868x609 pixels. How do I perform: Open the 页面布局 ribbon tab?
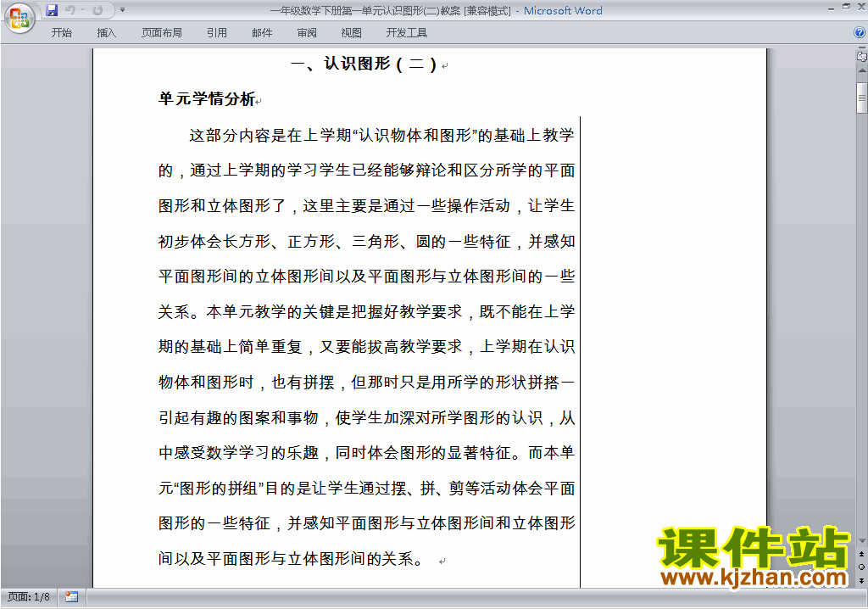point(162,33)
